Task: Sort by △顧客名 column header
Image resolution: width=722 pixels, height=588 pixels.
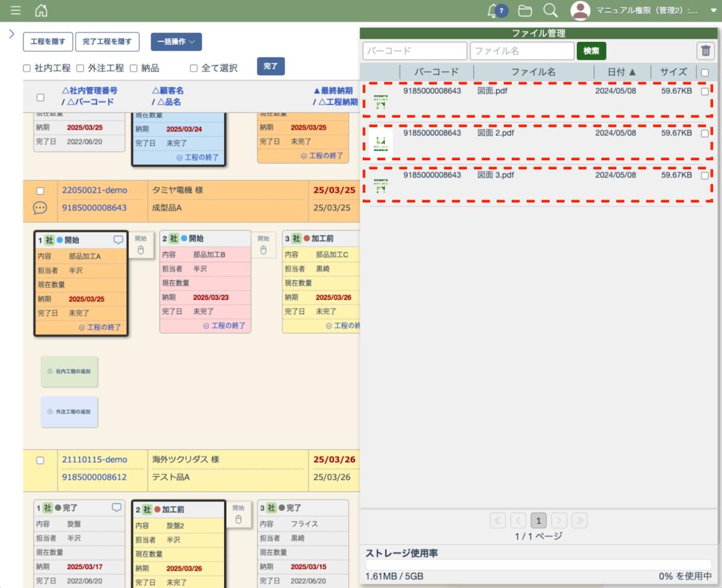Action: point(168,91)
